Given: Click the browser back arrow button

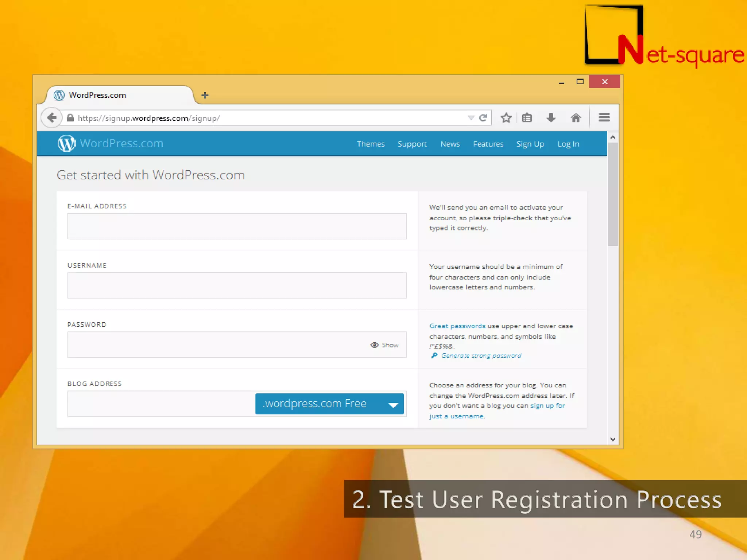Looking at the screenshot, I should 52,118.
